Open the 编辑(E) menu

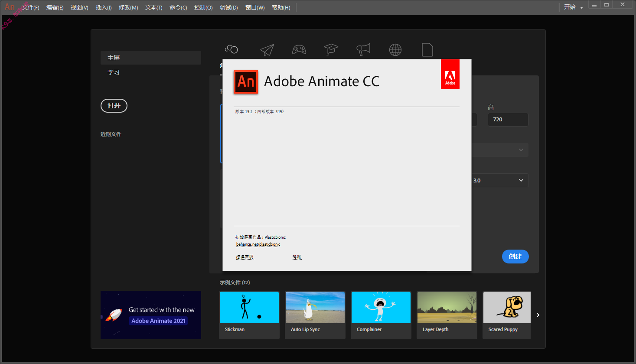[55, 7]
